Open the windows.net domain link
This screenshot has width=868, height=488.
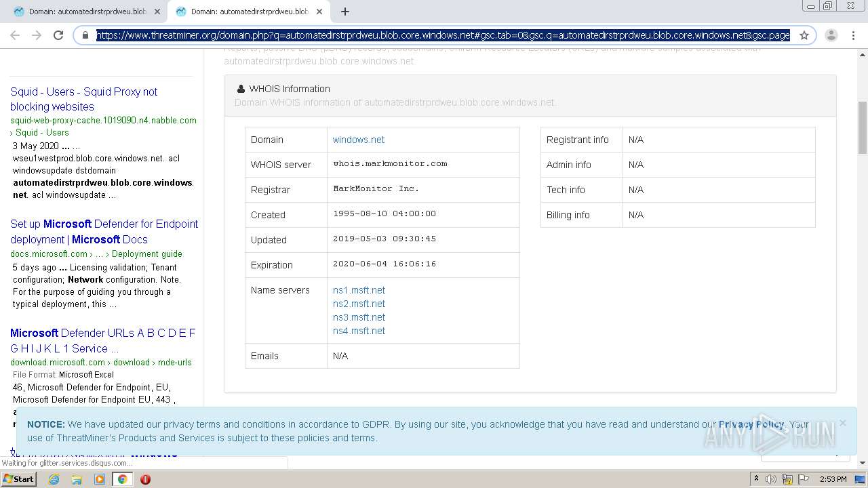tap(359, 140)
